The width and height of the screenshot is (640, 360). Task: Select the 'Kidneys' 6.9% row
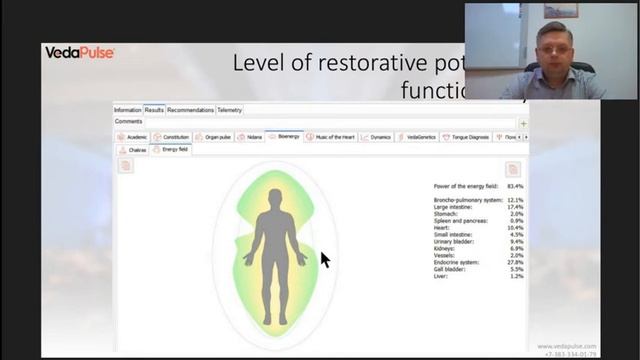click(x=478, y=249)
